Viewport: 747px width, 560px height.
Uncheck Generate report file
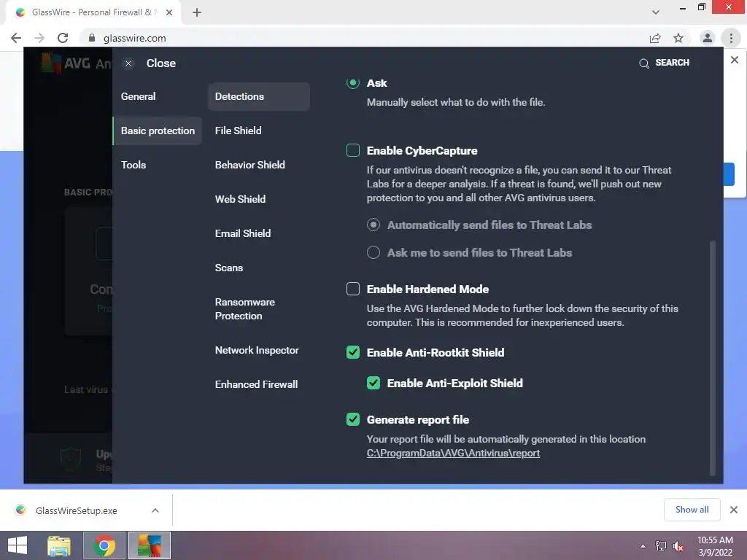pos(353,419)
